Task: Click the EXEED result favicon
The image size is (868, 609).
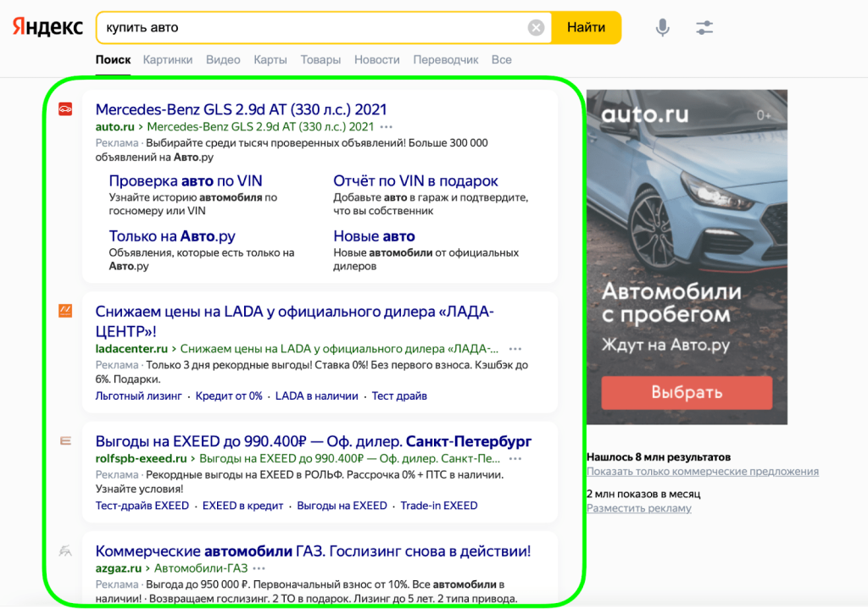Action: (65, 441)
